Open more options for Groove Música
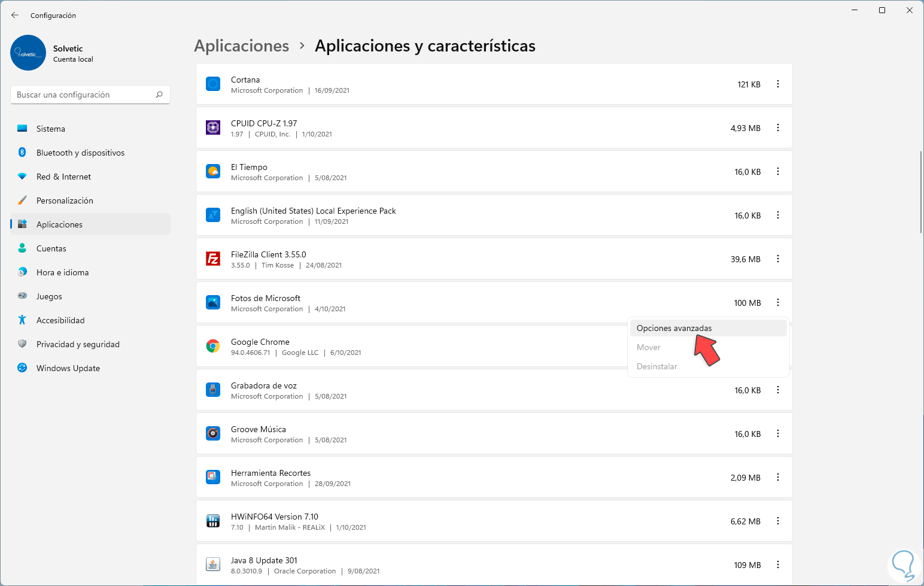This screenshot has height=586, width=924. (778, 434)
